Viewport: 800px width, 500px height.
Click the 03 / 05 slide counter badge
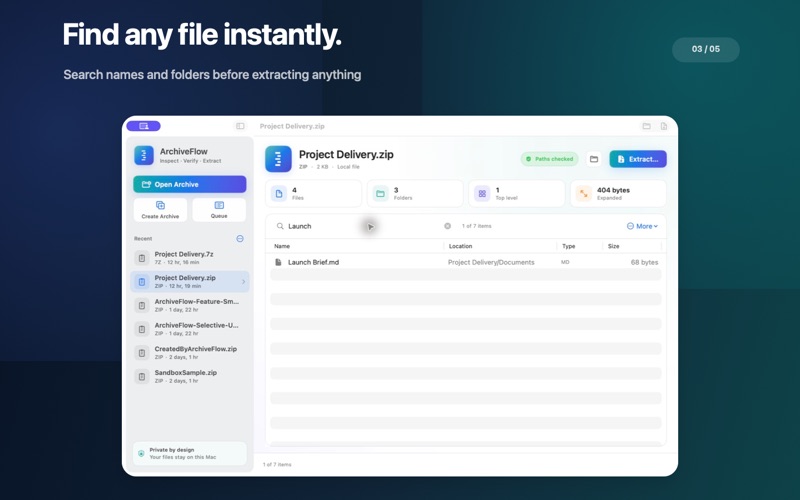[x=706, y=49]
